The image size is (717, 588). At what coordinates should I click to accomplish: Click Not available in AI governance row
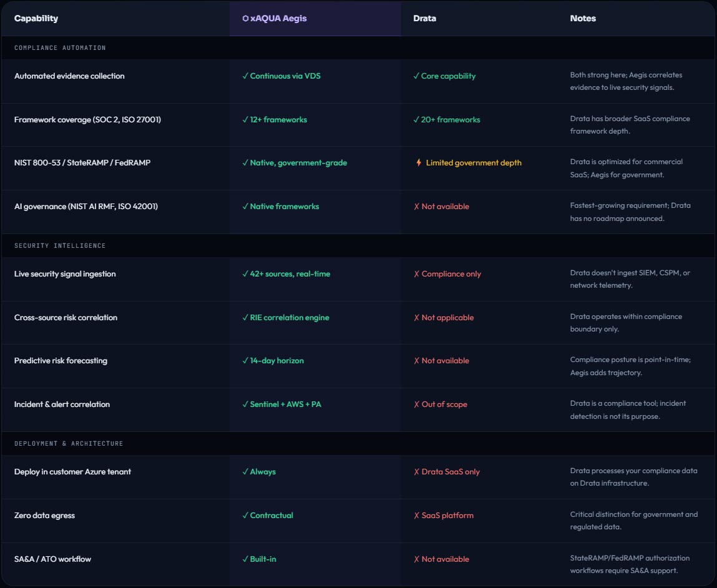[x=442, y=206]
